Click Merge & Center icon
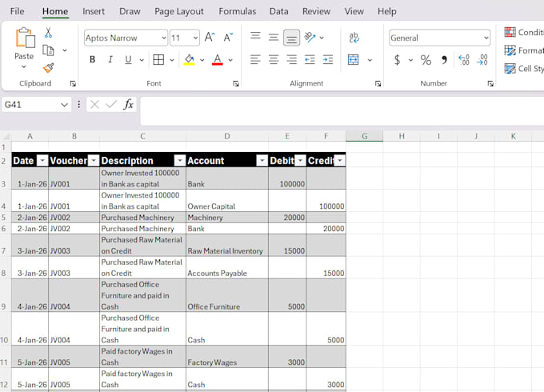Image resolution: width=544 pixels, height=392 pixels. click(x=353, y=60)
